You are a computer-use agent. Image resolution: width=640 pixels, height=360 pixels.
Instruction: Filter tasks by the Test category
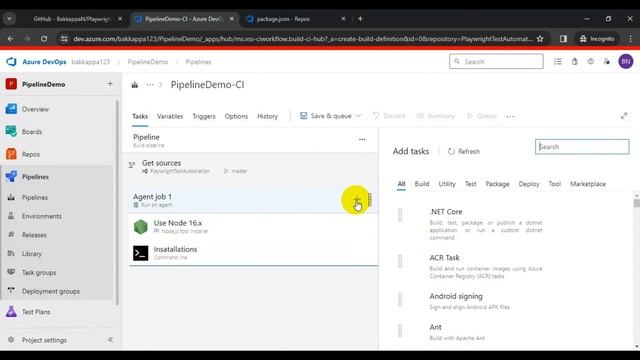pos(471,184)
